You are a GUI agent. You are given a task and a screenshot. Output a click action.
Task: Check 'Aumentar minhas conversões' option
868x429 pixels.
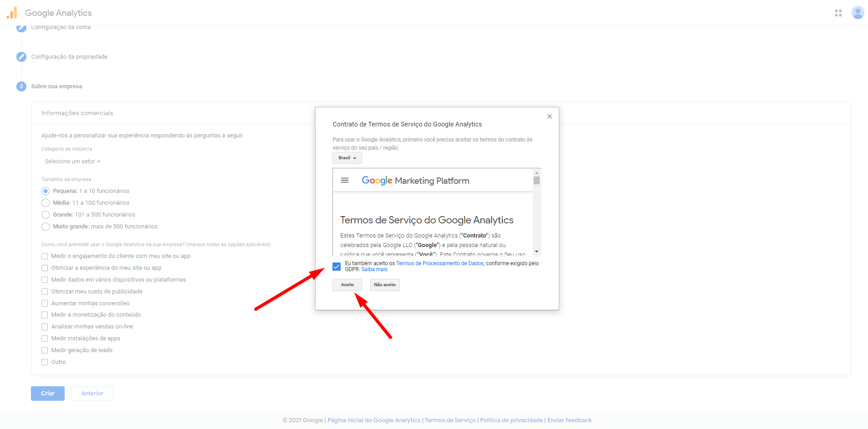(x=45, y=303)
